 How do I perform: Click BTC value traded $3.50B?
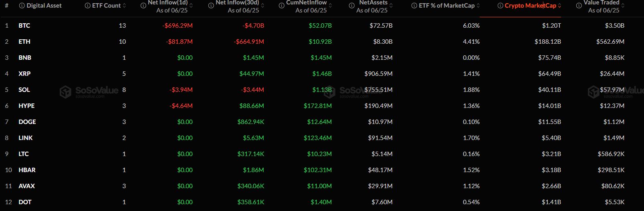tap(615, 25)
